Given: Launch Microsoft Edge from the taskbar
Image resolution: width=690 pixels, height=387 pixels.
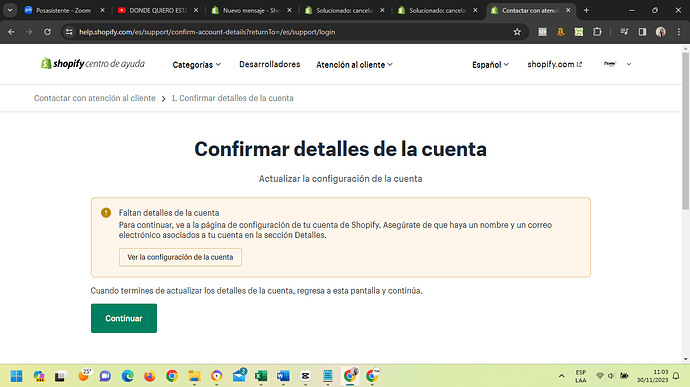Looking at the screenshot, I should coord(128,376).
